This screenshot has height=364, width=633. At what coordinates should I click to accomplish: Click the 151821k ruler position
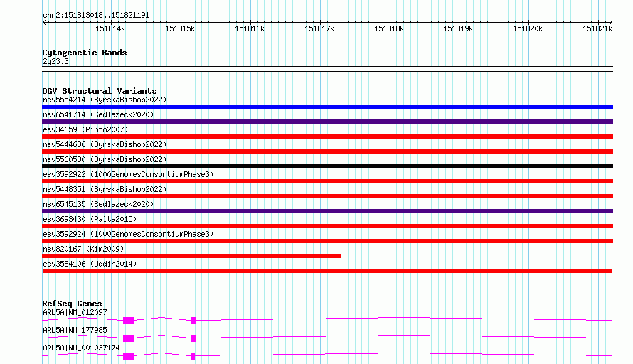pos(597,29)
